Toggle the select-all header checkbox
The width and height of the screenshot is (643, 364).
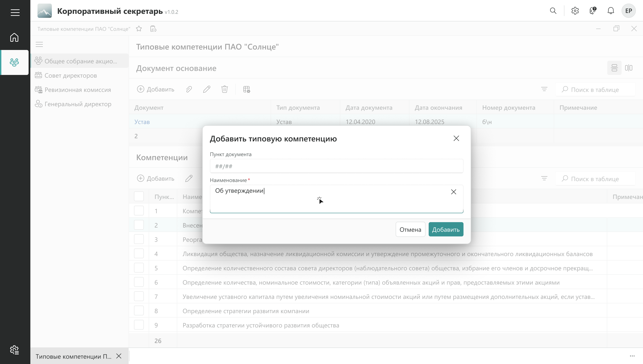139,196
